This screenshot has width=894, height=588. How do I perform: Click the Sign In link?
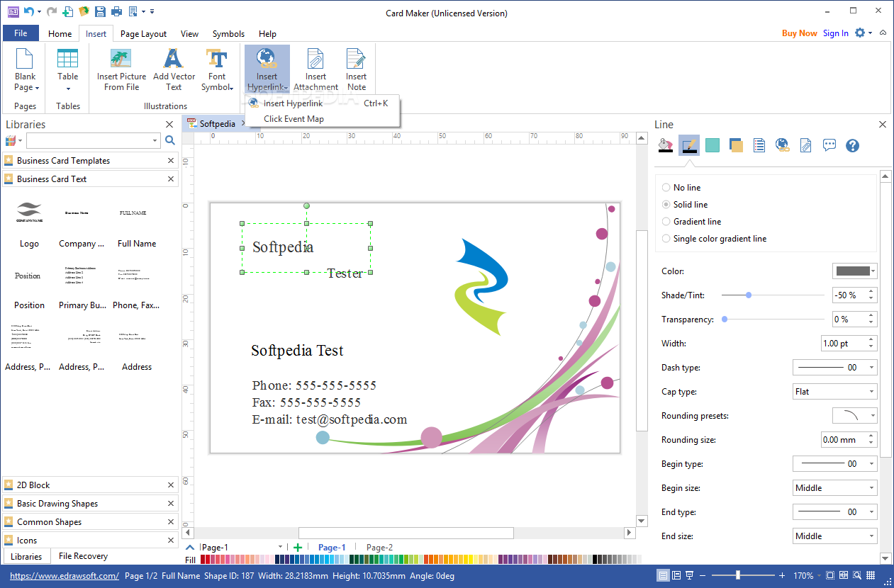[x=836, y=33]
